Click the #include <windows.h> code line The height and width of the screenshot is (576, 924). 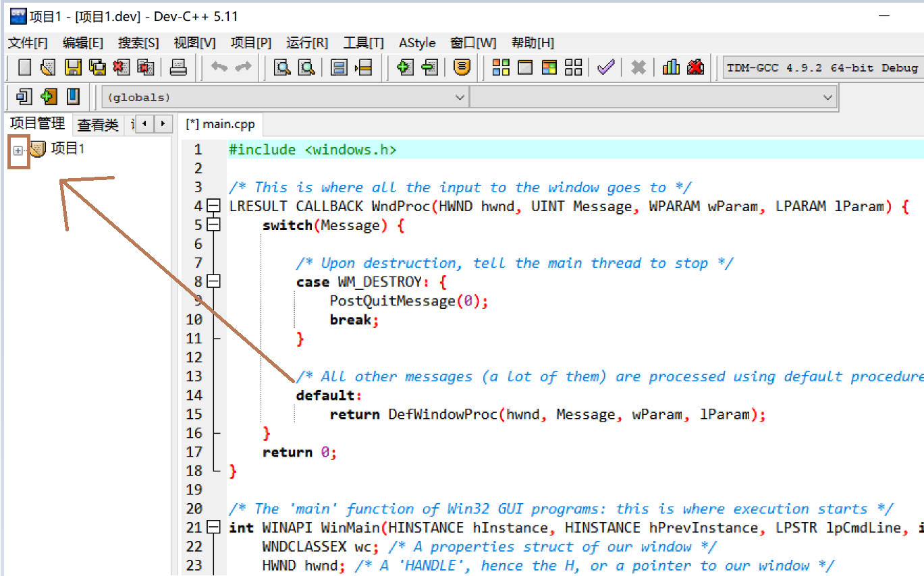(x=312, y=150)
